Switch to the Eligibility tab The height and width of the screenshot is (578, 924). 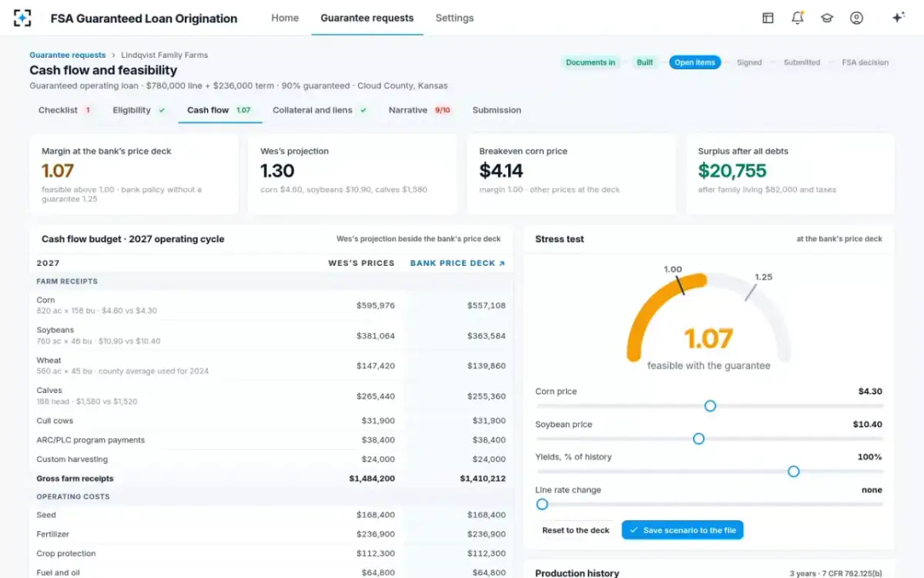[139, 110]
